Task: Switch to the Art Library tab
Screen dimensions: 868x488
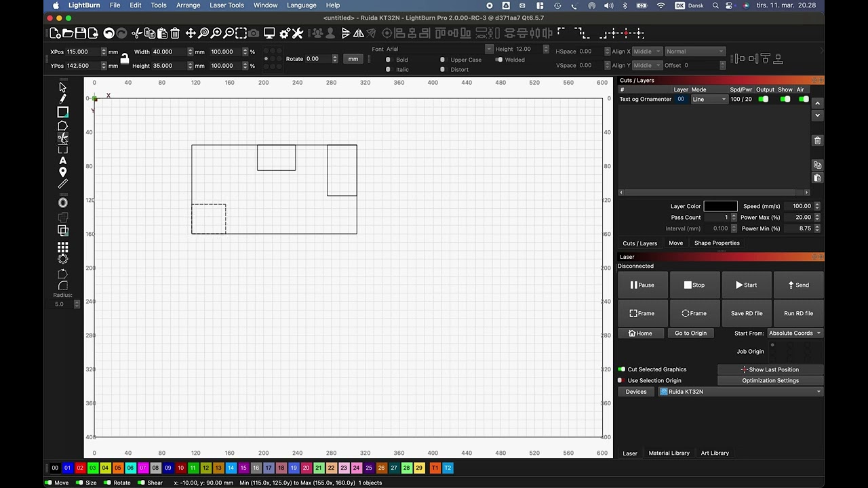Action: 715,453
